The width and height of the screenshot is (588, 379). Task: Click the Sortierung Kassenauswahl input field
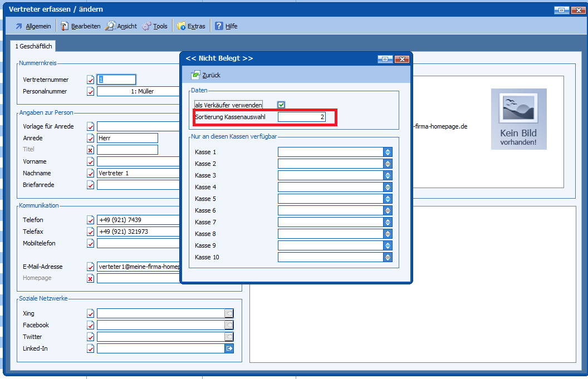point(302,117)
